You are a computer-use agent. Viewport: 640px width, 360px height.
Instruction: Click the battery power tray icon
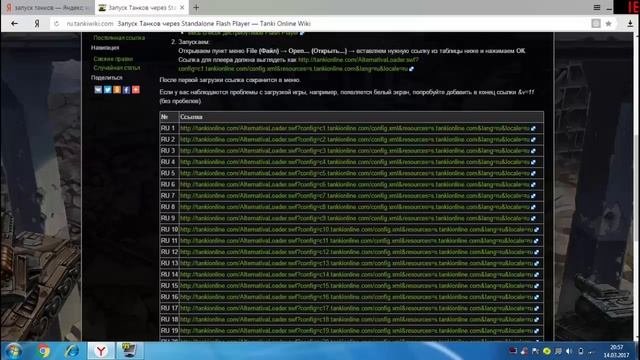coord(580,351)
